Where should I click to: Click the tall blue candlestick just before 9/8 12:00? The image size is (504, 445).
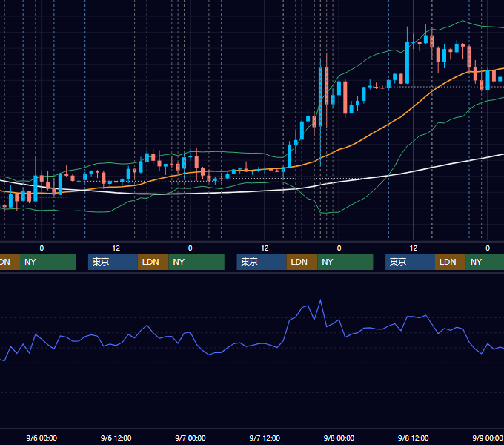tap(407, 63)
